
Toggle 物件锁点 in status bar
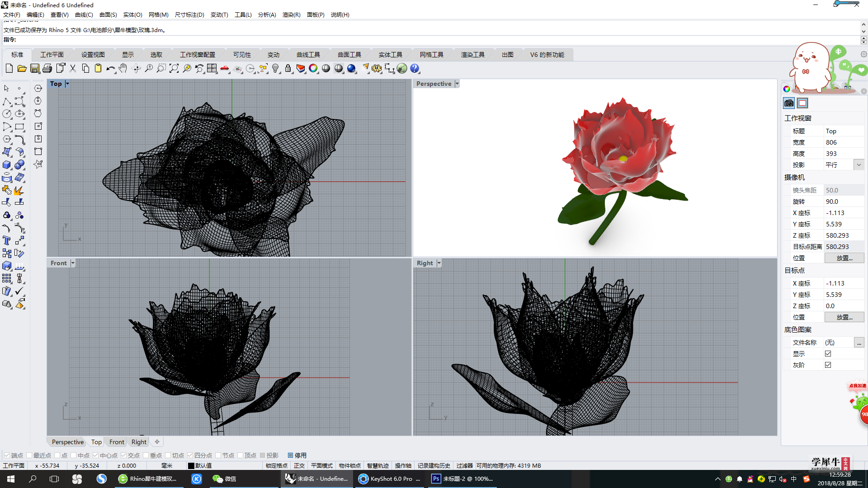point(349,465)
